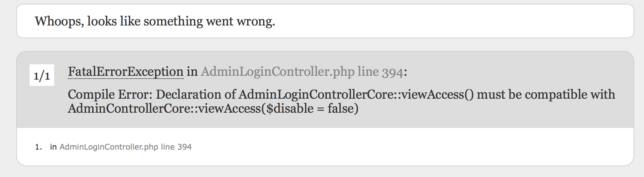Viewport: 644px width, 177px height.
Task: Click the 'must be compatible with' phrase
Action: click(546, 95)
